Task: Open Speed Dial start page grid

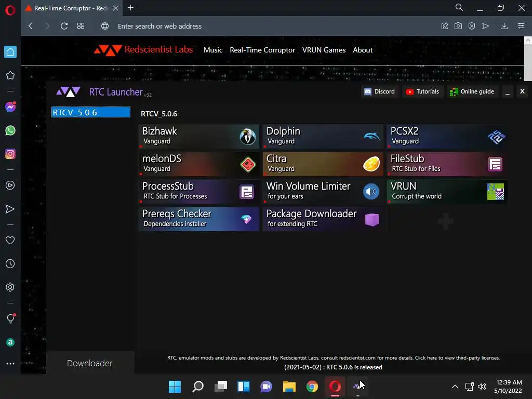Action: pos(81,26)
